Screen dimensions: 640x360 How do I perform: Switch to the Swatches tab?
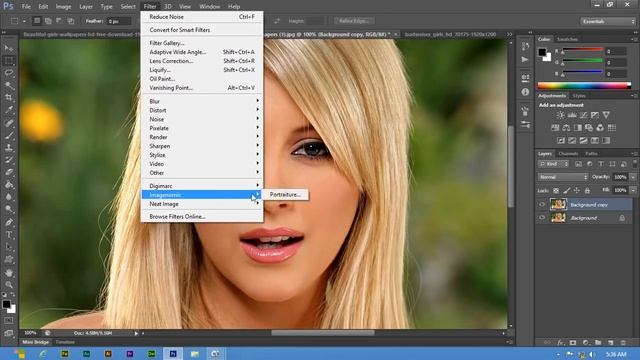pyautogui.click(x=567, y=39)
